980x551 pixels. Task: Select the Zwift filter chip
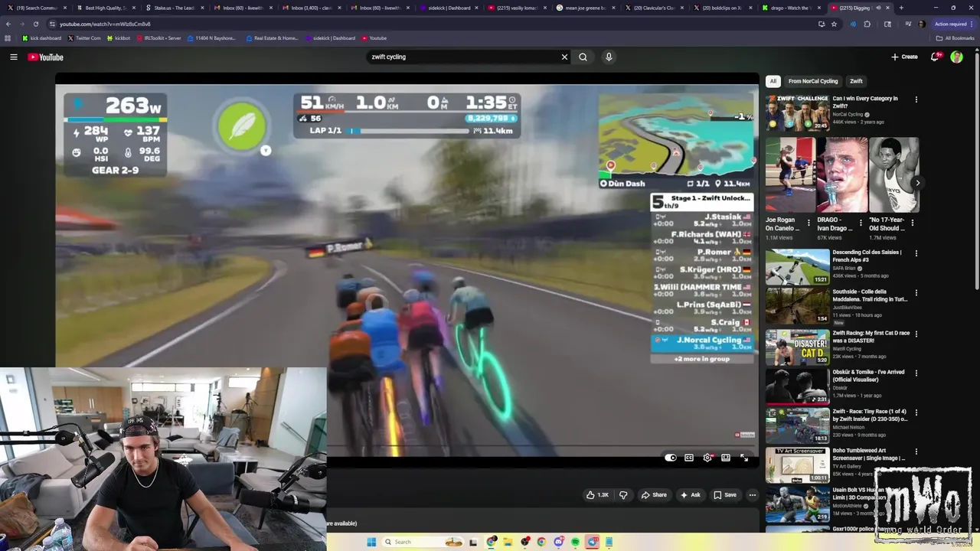pos(856,81)
